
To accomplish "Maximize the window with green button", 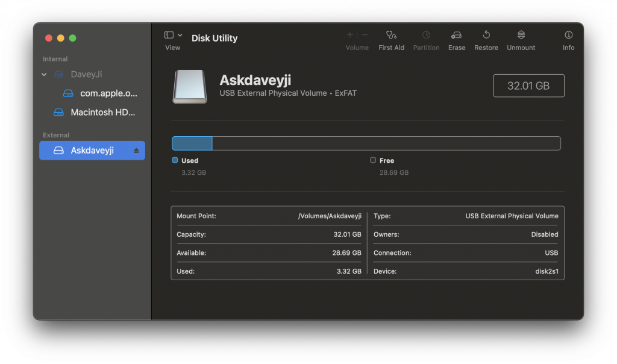I will [72, 38].
